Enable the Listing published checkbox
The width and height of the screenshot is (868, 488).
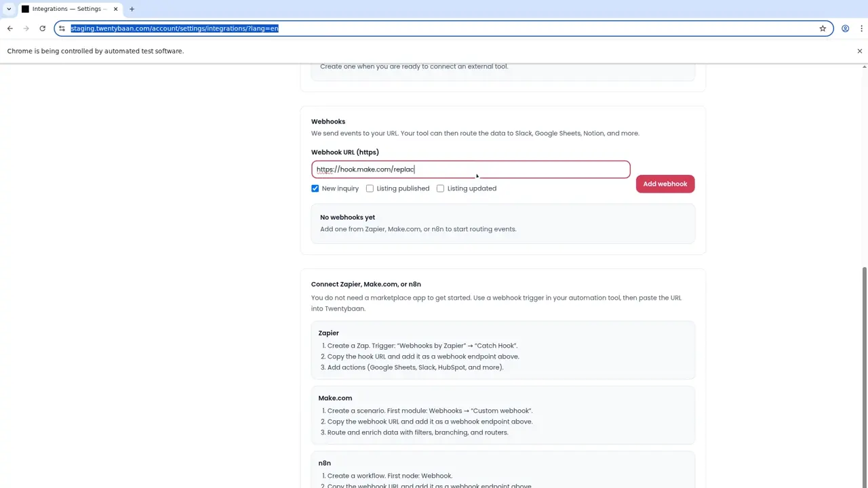(370, 188)
